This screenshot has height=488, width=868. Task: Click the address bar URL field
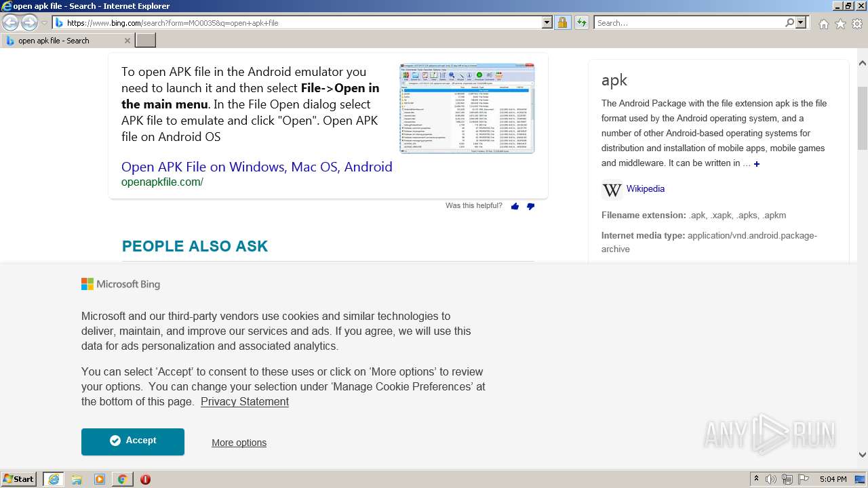click(x=302, y=23)
